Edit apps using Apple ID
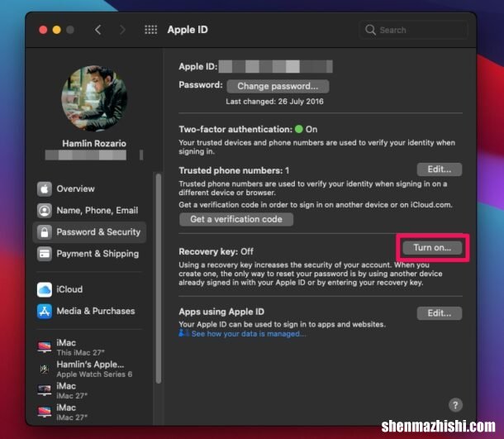 pos(439,313)
